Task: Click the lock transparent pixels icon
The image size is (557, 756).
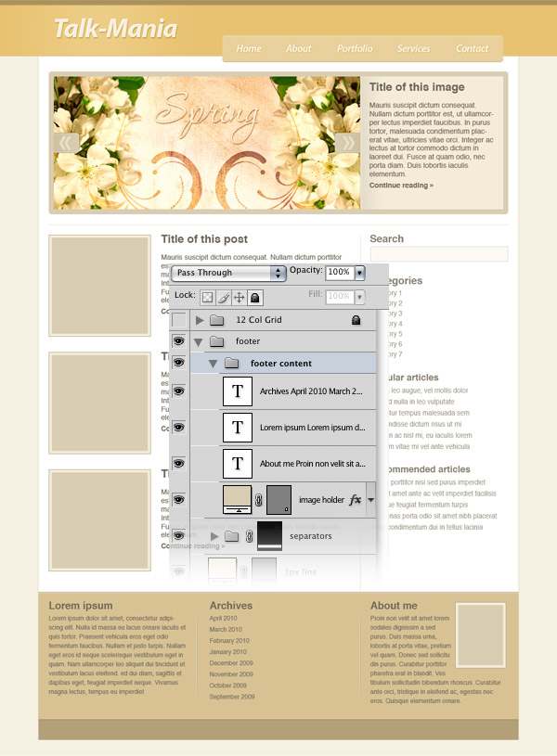Action: click(x=207, y=298)
